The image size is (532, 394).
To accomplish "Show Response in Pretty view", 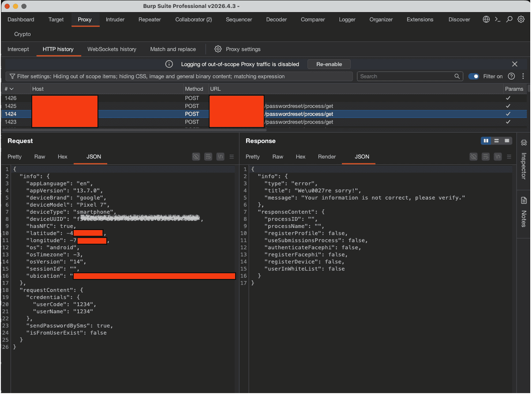I will (253, 156).
